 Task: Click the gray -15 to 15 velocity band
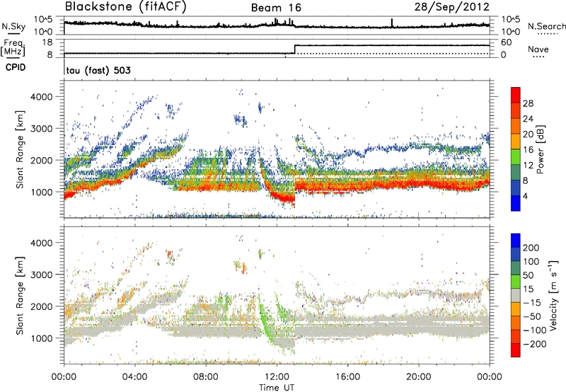click(x=516, y=296)
